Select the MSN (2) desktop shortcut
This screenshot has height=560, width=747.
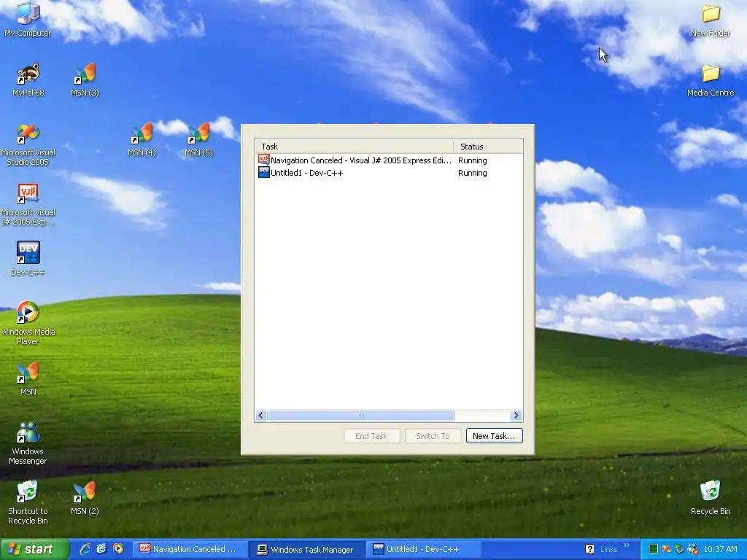(x=85, y=498)
